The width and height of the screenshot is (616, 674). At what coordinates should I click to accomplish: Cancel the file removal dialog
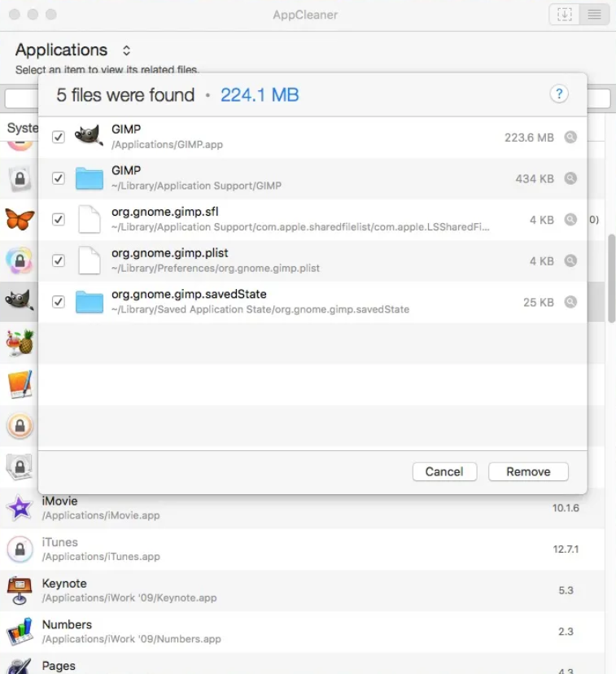[444, 471]
